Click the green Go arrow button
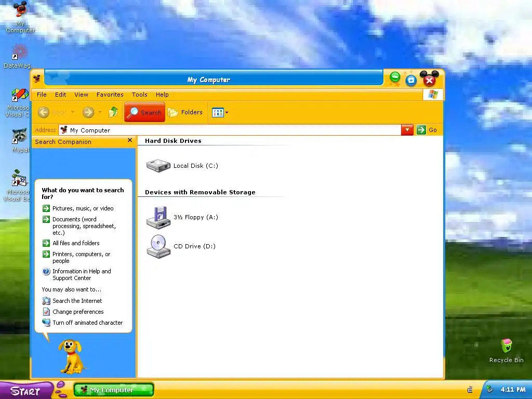 click(421, 130)
